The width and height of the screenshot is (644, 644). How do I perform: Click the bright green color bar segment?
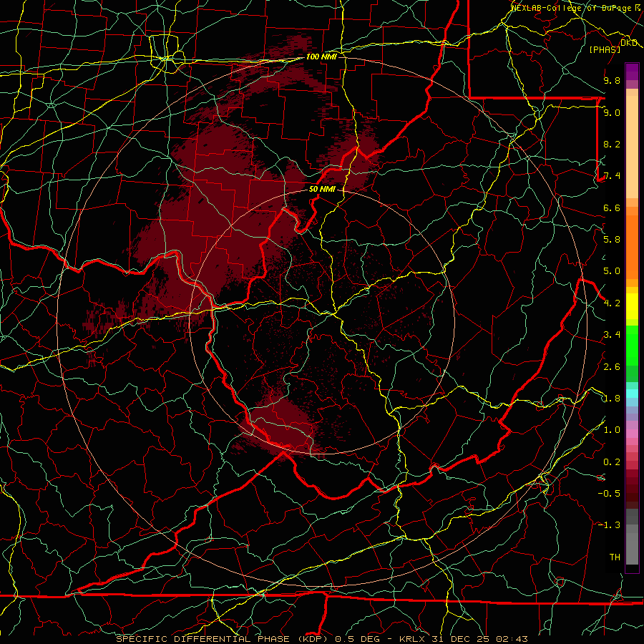pos(632,346)
